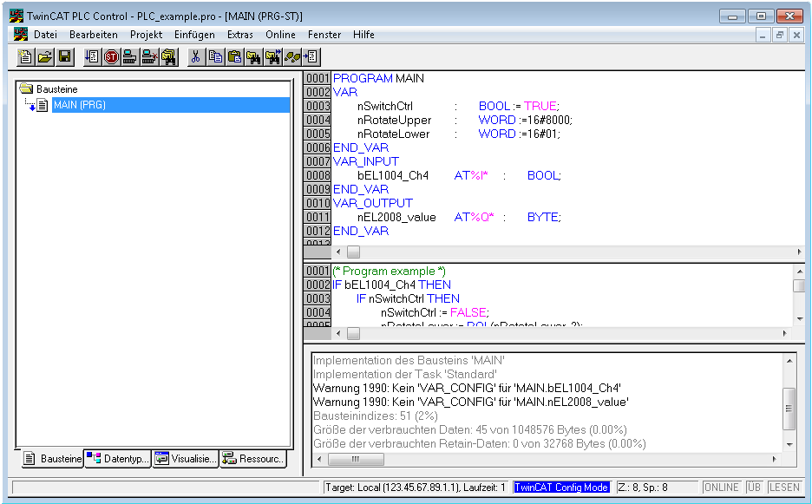The height and width of the screenshot is (504, 812).
Task: Click the Paste clipboard icon
Action: [234, 57]
